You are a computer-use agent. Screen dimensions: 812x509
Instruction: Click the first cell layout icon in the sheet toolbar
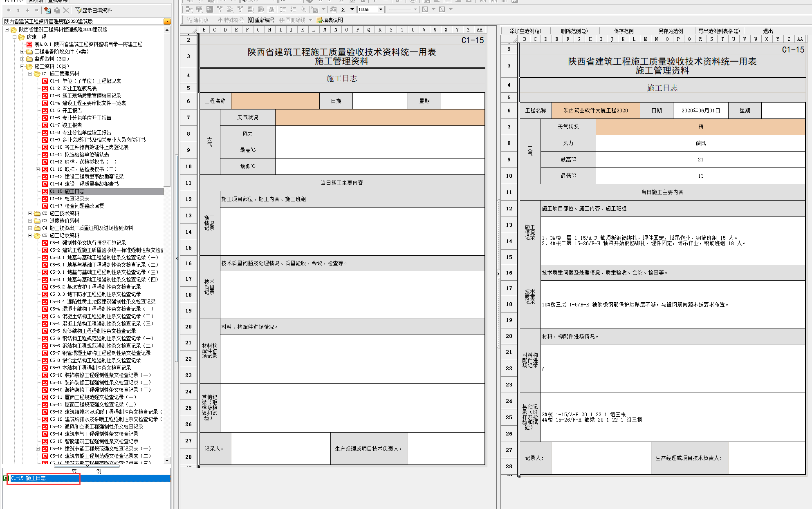pos(189,9)
